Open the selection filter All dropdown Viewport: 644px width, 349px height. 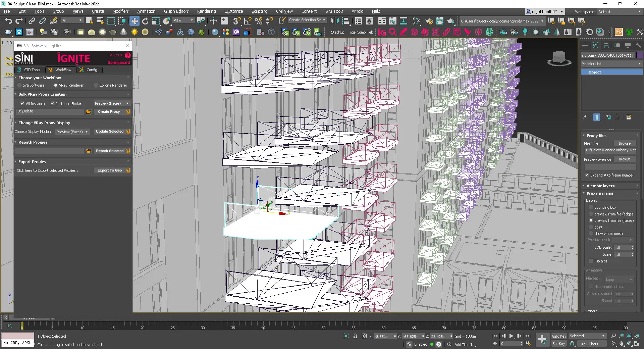point(72,20)
